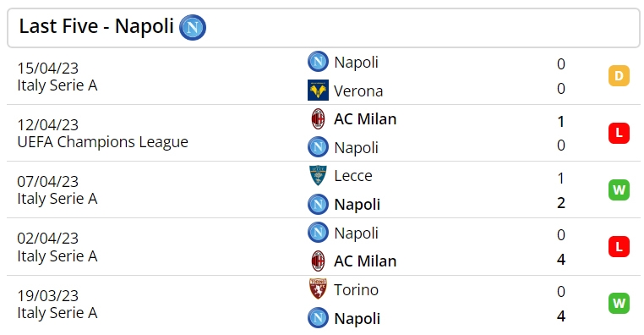
Task: Click the green W badge for Torino match
Action: click(619, 303)
